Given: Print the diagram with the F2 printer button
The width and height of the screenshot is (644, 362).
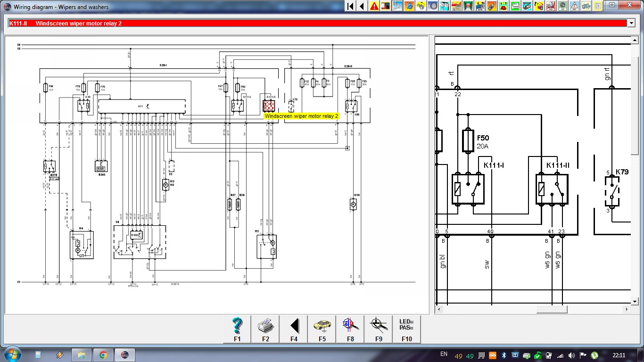Looking at the screenshot, I should point(265,329).
